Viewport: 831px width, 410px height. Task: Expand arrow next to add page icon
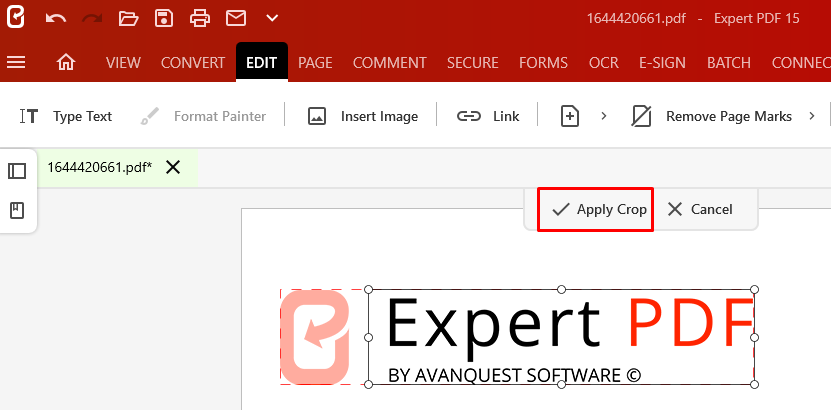pyautogui.click(x=604, y=116)
